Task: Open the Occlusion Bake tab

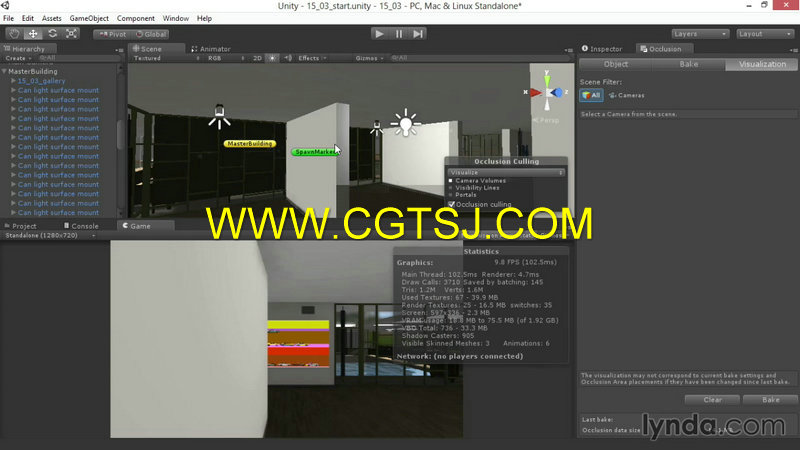Action: tap(688, 64)
